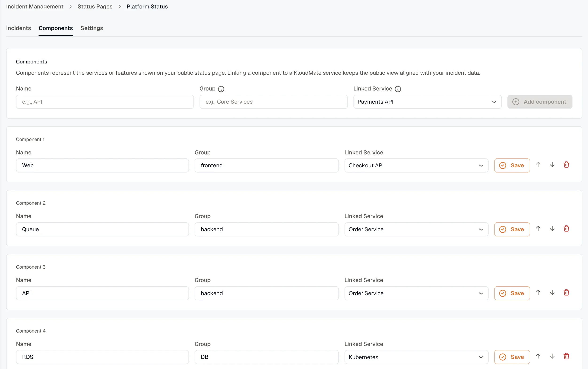The width and height of the screenshot is (588, 369).
Task: Edit the Queue name field
Action: (x=102, y=229)
